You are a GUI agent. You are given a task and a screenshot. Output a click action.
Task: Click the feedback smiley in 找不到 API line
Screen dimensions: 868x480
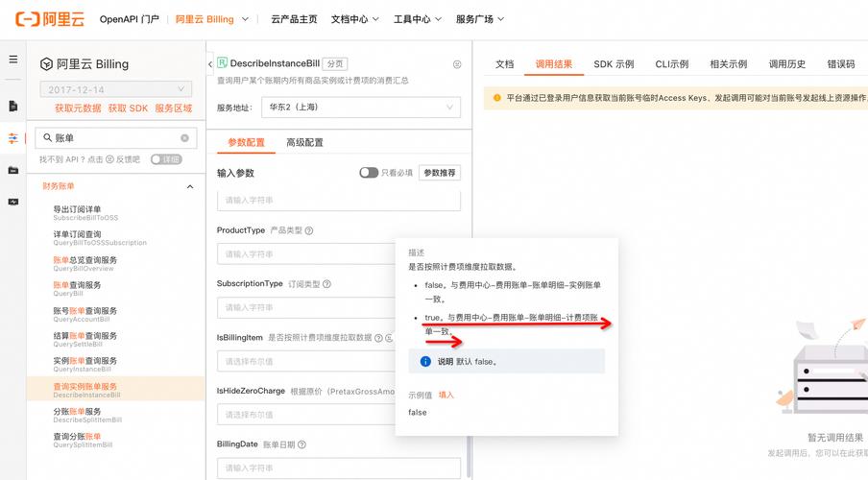tap(109, 159)
